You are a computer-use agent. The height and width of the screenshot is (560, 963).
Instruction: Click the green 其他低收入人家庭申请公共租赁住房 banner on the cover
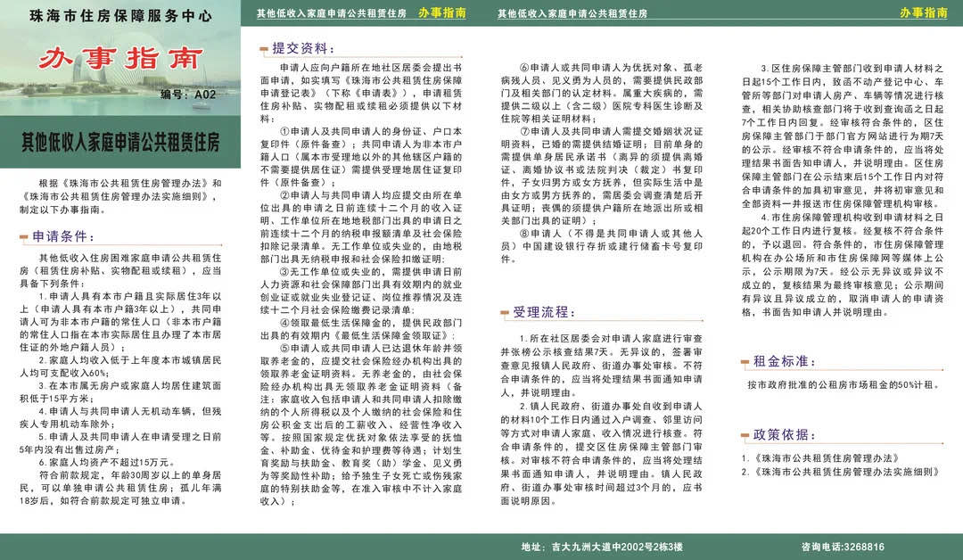(x=120, y=141)
